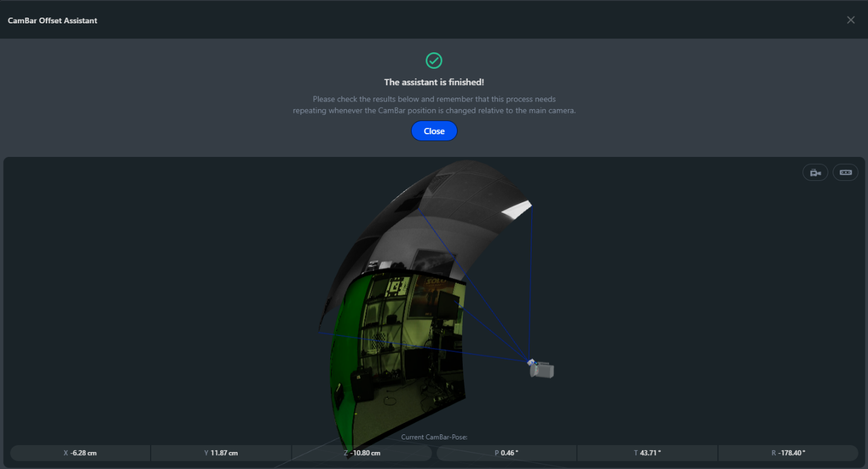This screenshot has width=868, height=469.
Task: Select the P (pan) angle field
Action: (x=506, y=453)
